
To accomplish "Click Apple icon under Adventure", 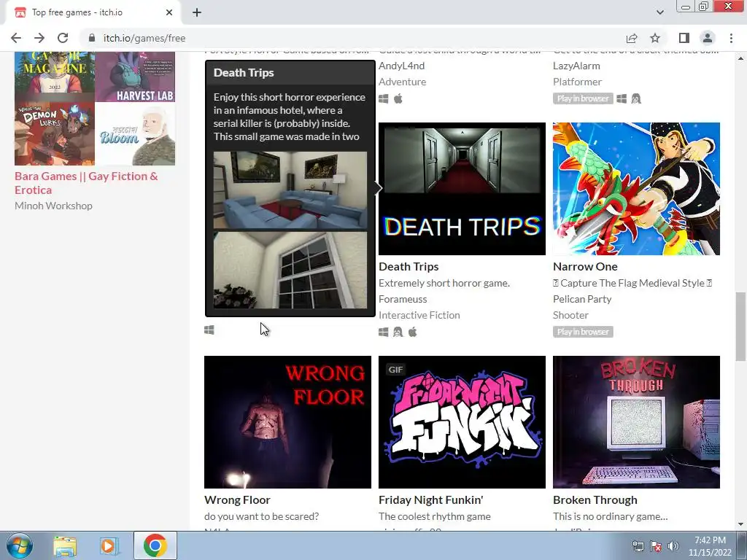I will [x=398, y=98].
